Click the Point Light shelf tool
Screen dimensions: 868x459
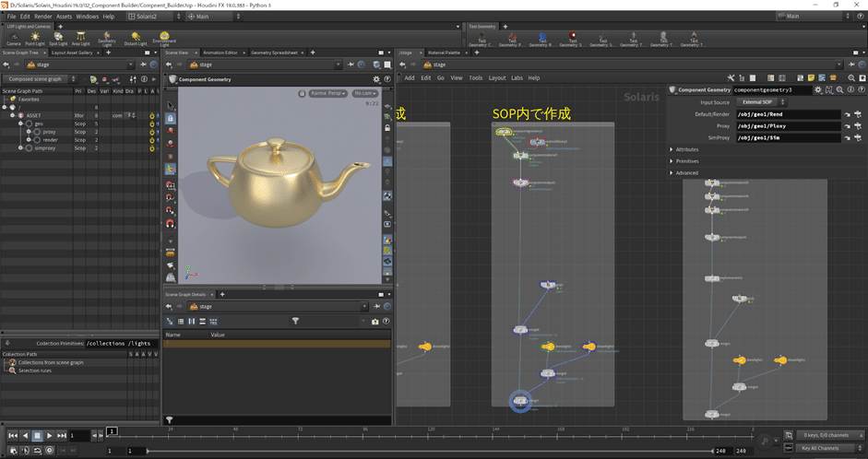coord(35,38)
